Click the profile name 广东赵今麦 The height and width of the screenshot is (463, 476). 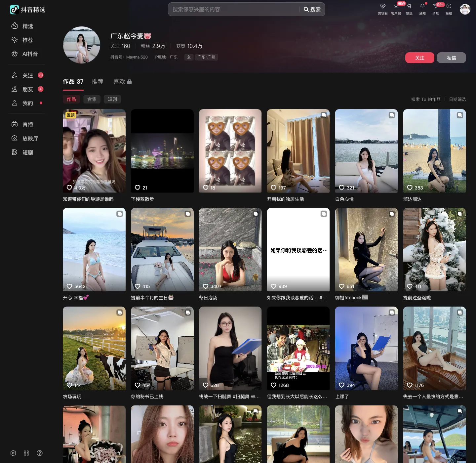coord(131,36)
